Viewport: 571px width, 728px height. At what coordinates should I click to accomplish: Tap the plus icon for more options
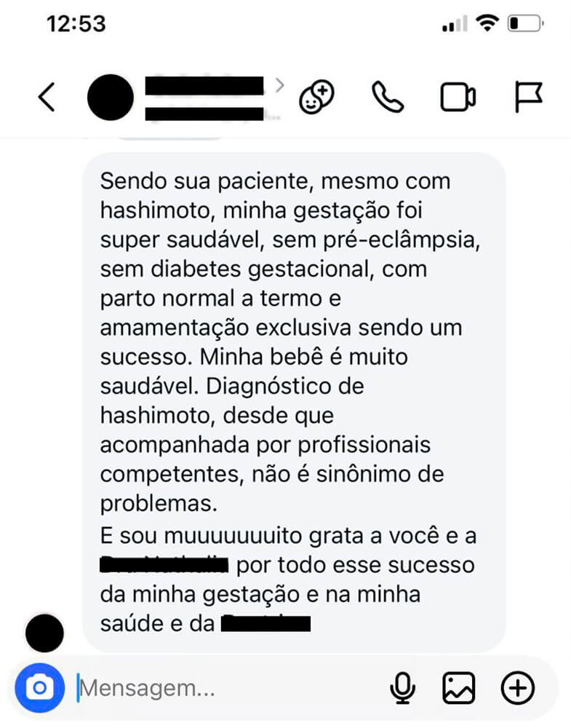point(518,688)
